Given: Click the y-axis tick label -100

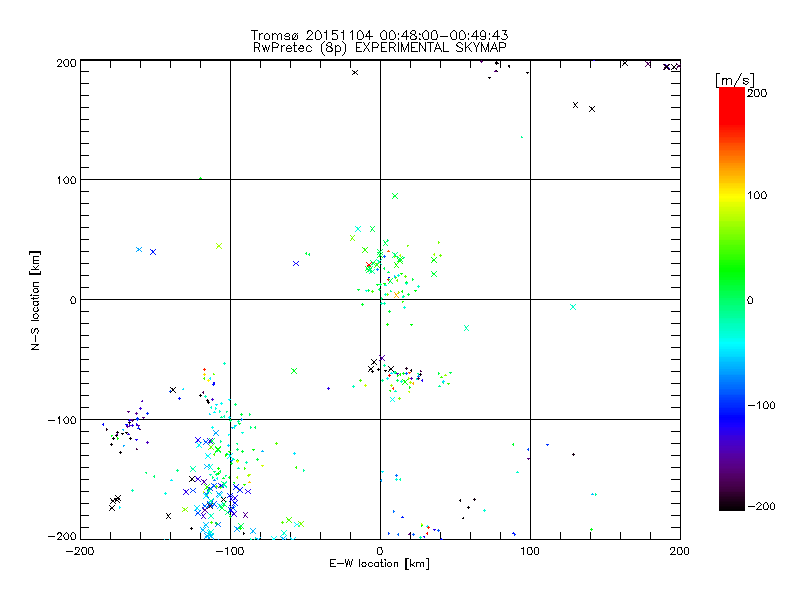Looking at the screenshot, I should [62, 420].
